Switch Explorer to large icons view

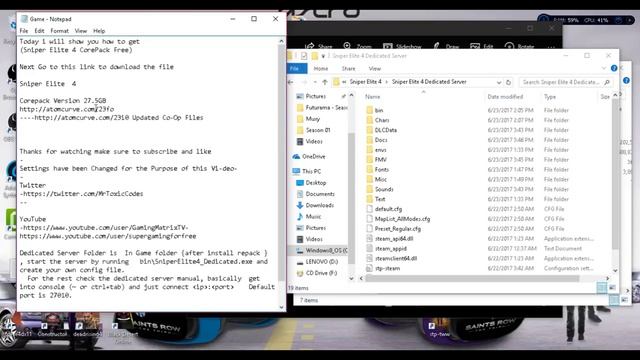coord(612,288)
